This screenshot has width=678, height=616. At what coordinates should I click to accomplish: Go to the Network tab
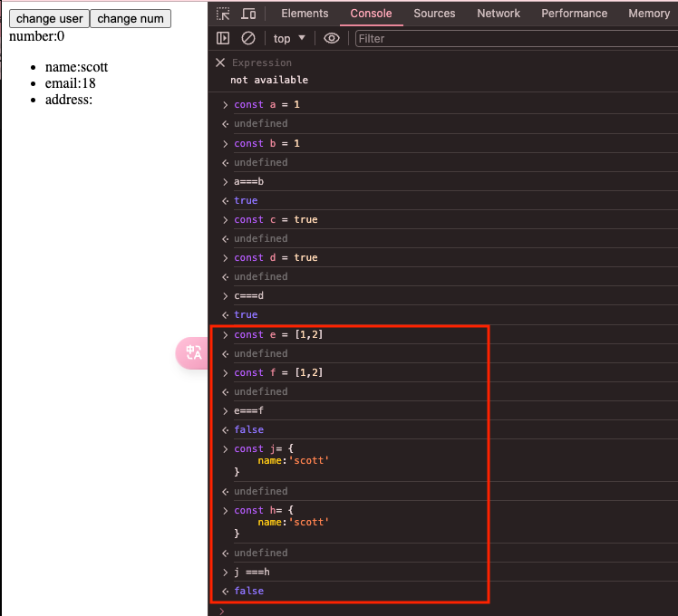[x=499, y=14]
